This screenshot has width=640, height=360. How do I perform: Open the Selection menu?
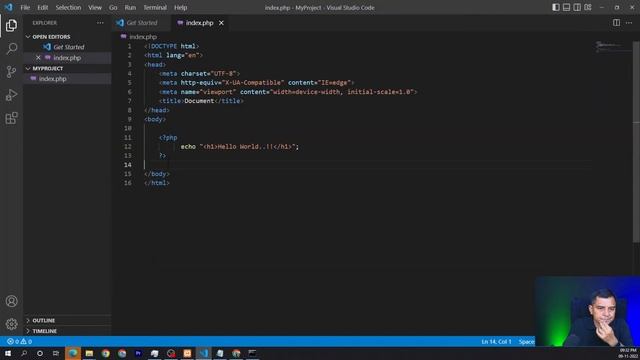68,7
